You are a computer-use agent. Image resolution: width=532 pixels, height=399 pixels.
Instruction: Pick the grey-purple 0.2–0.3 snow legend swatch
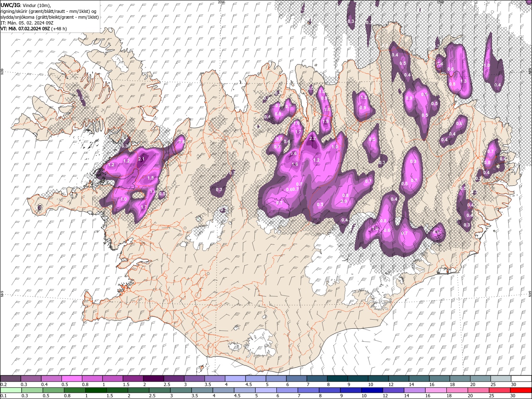[10, 379]
